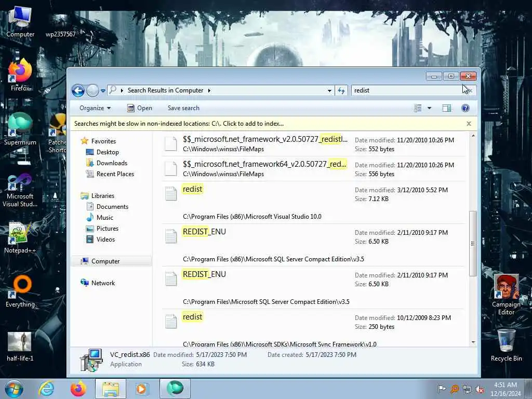Screen dimensions: 532x399
Task: Select the redist file in Sync Framework
Action: point(313,328)
